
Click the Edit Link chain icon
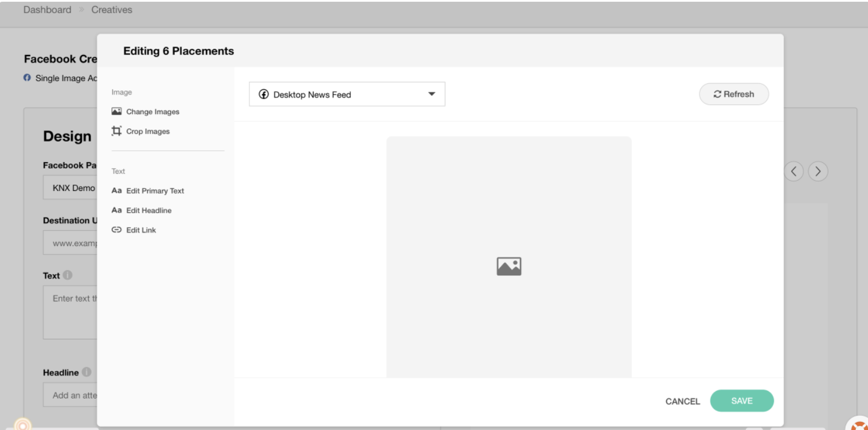pos(116,230)
